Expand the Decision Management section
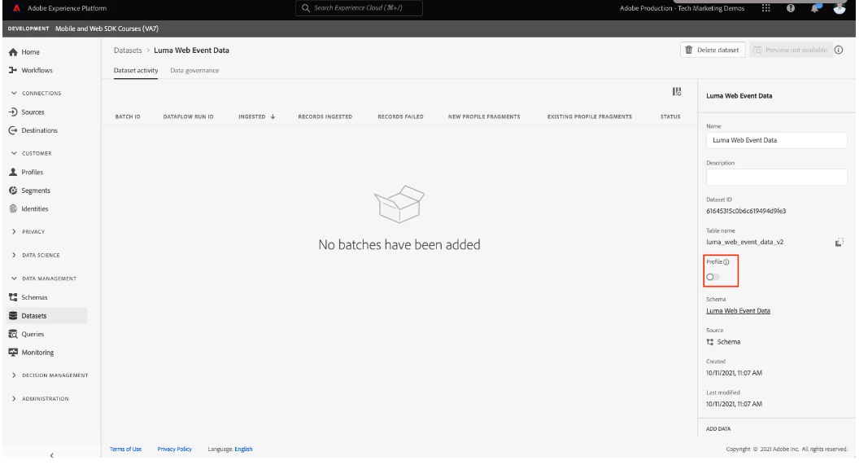This screenshot has height=465, width=868. pyautogui.click(x=14, y=375)
